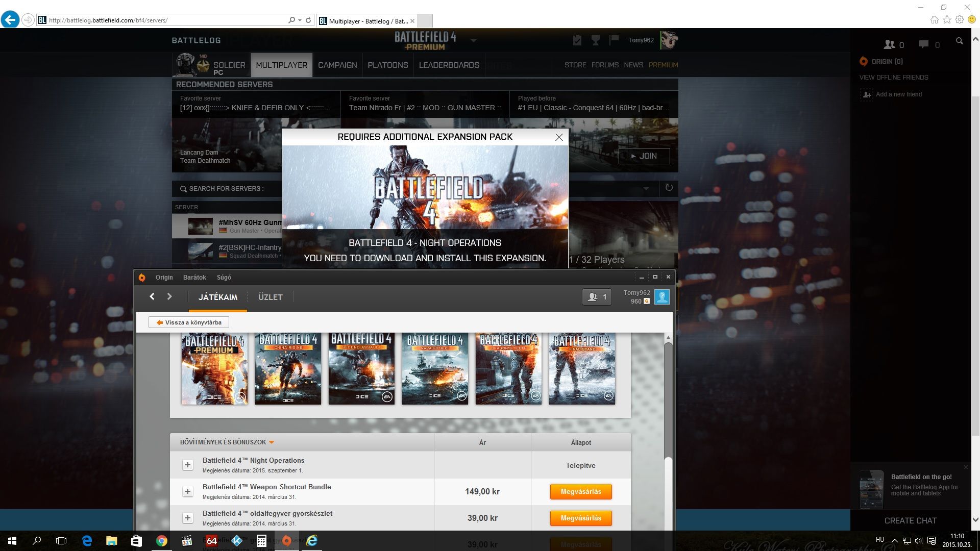
Task: Click Megvásárlás for the Weapon Shortcut Bundle
Action: [580, 491]
